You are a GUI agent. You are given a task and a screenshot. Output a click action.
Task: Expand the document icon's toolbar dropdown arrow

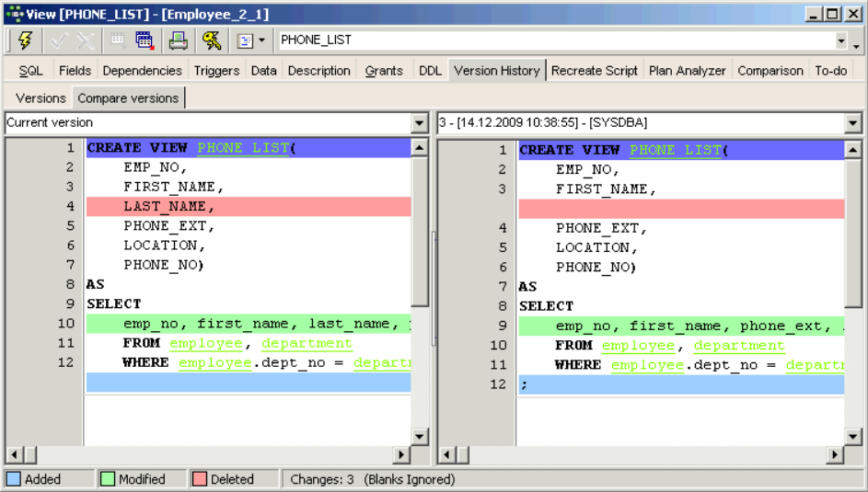click(261, 40)
